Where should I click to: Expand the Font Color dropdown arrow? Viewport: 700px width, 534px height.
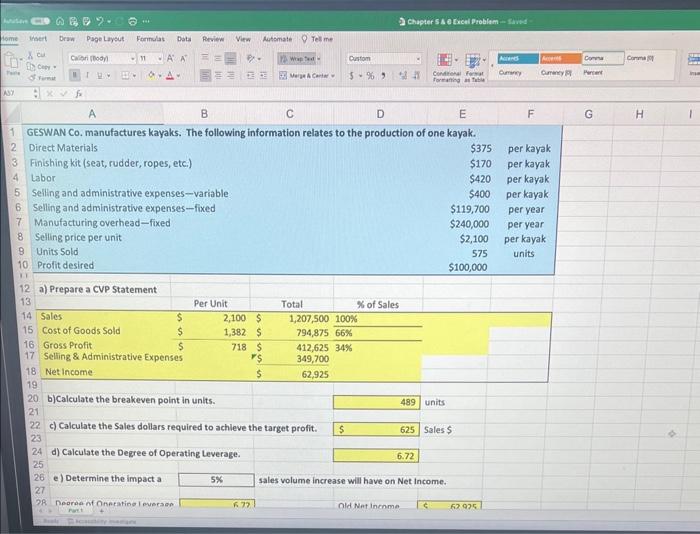point(178,76)
